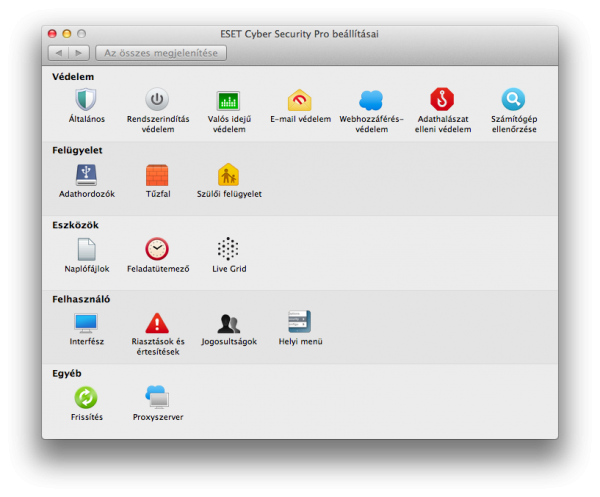The height and width of the screenshot is (497, 600).
Task: Open the Proxyszerver cloud computer icon
Action: (157, 397)
